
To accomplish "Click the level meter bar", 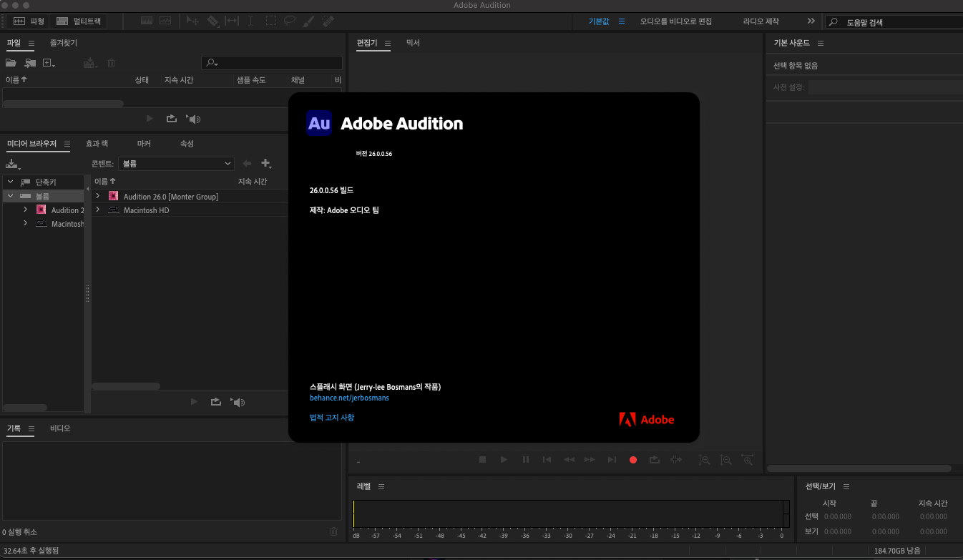I will point(569,514).
